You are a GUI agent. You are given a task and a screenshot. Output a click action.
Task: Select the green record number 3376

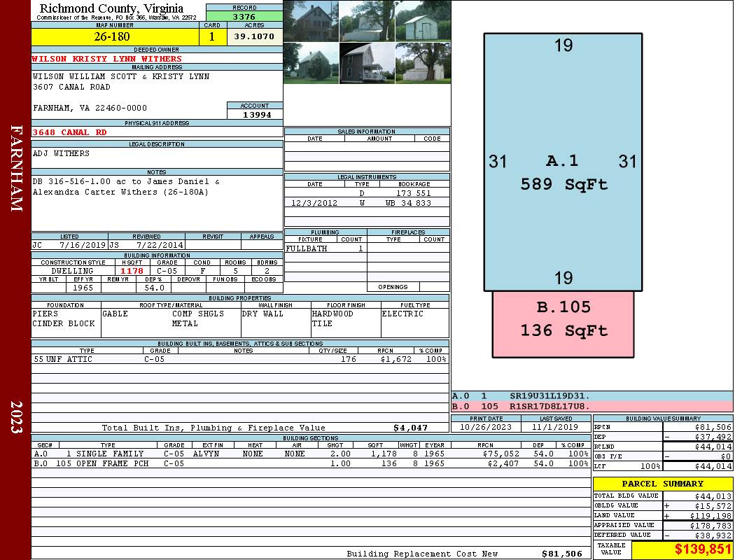click(x=244, y=16)
